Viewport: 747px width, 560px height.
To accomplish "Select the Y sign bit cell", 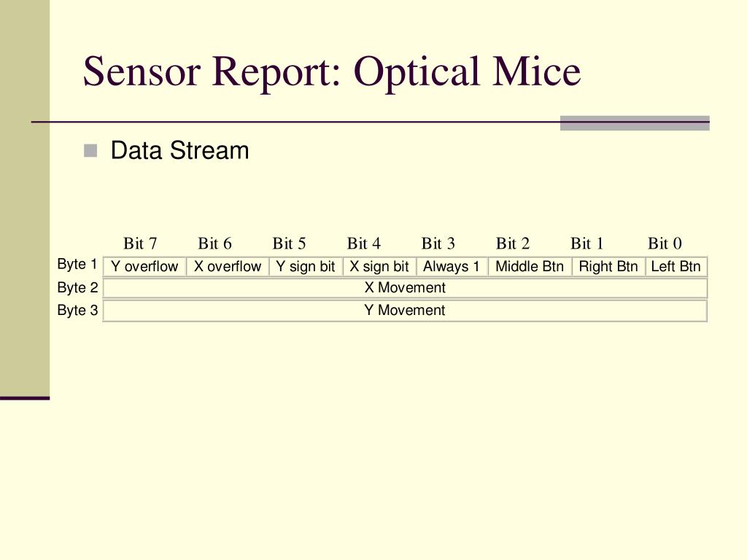I will click(x=306, y=266).
